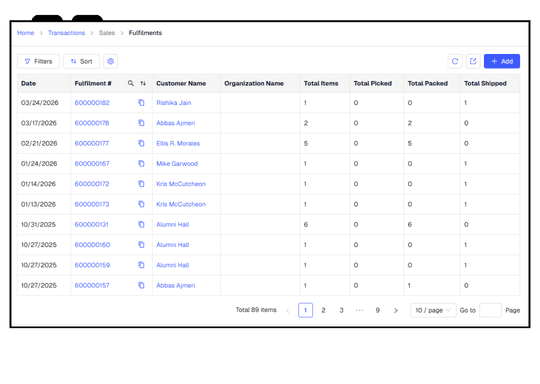The height and width of the screenshot is (384, 540).
Task: Go to Home breadcrumb
Action: (x=26, y=33)
